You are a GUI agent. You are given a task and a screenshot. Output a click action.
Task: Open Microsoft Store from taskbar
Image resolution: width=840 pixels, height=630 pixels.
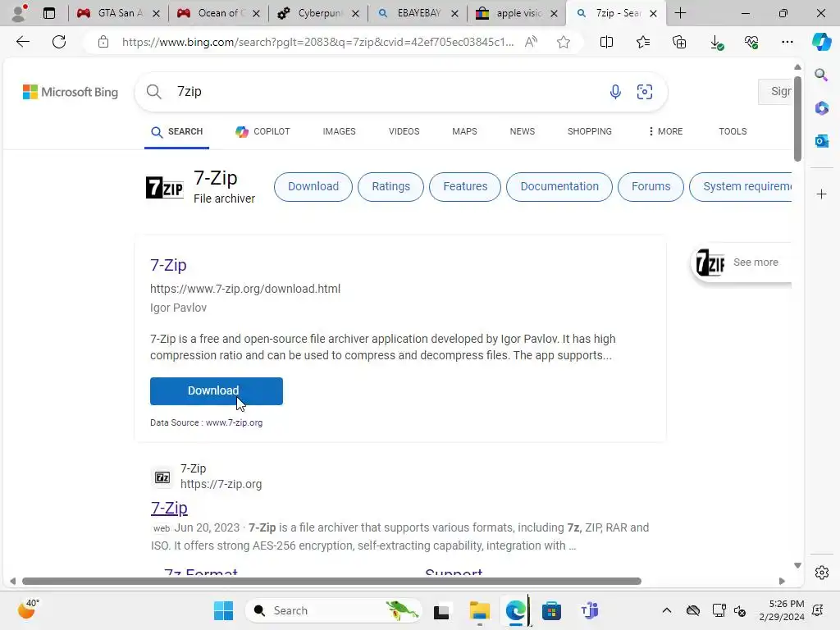tap(551, 610)
